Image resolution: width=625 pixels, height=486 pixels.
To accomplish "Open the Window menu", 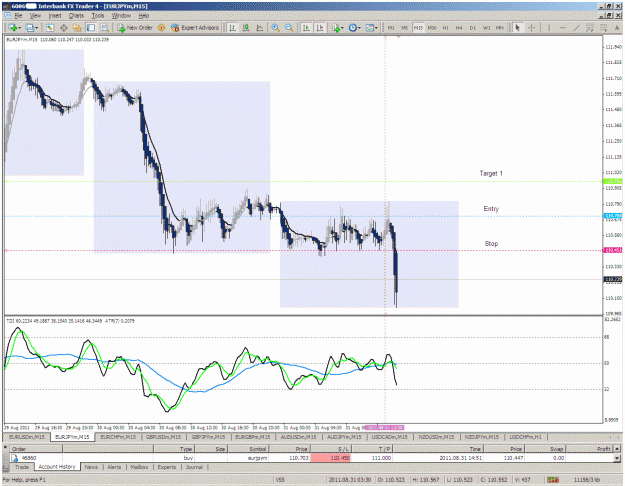I will pyautogui.click(x=121, y=16).
